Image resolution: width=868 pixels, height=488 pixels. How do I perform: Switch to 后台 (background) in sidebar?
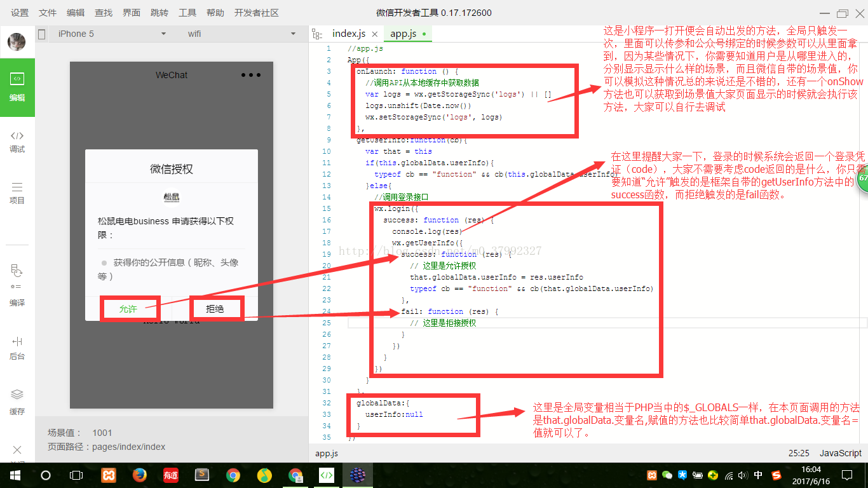(x=17, y=348)
